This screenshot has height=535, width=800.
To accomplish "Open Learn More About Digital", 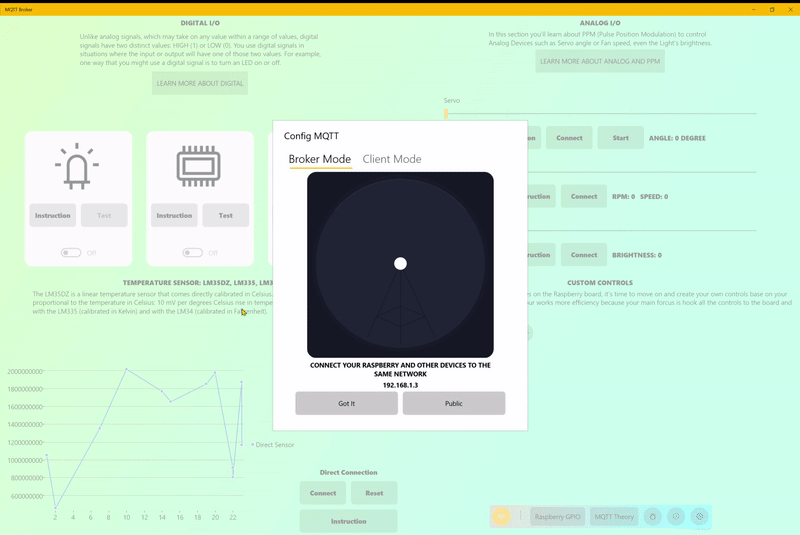I will [x=200, y=83].
